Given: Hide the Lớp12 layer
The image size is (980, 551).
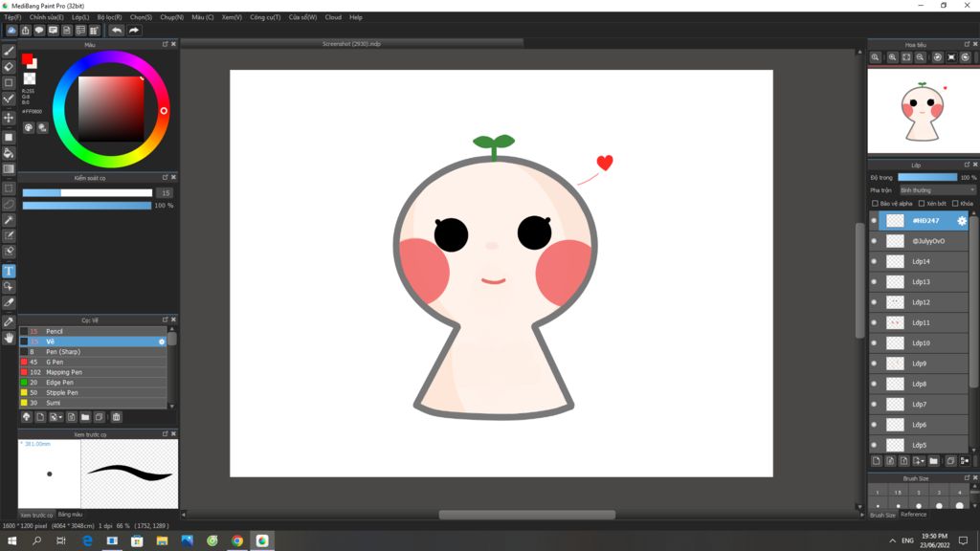Looking at the screenshot, I should (874, 302).
